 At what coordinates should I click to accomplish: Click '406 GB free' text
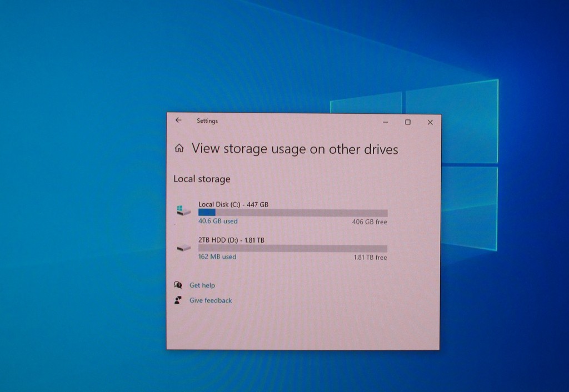[370, 222]
